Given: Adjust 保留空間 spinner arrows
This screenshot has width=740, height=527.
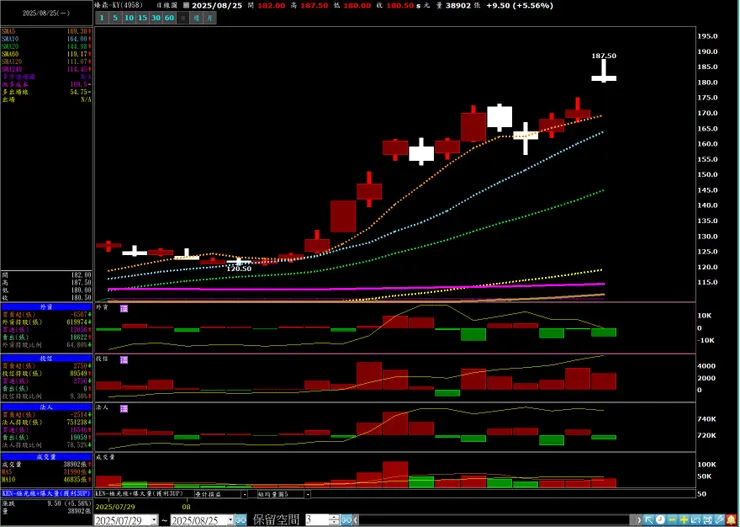Looking at the screenshot, I should coord(335,520).
